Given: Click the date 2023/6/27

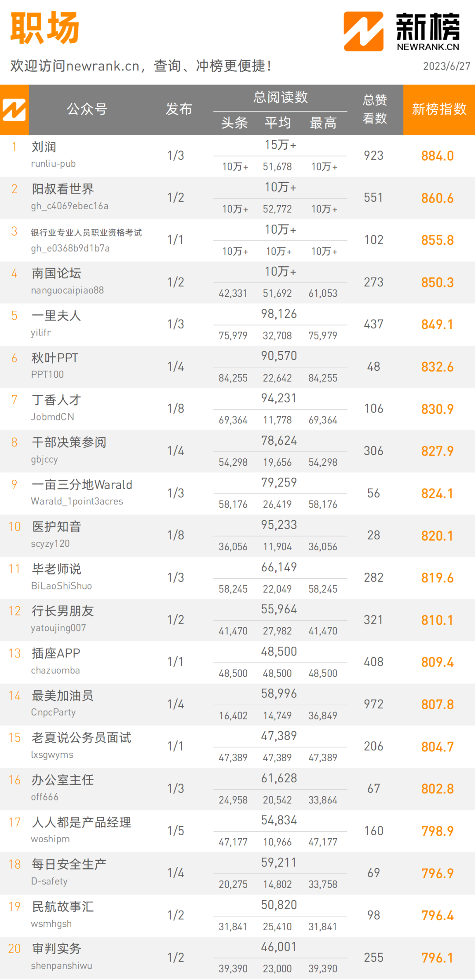Looking at the screenshot, I should coord(446,66).
